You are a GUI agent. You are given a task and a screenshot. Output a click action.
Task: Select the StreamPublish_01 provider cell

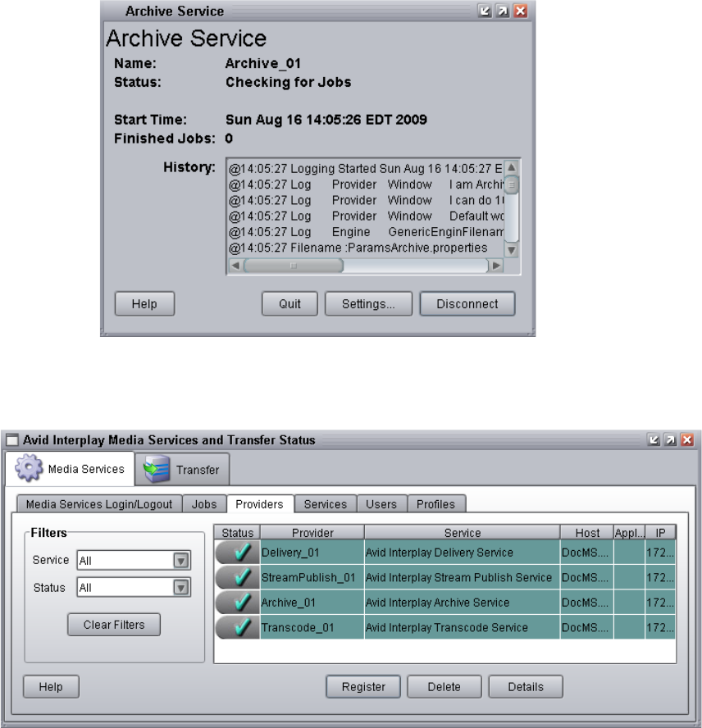312,577
